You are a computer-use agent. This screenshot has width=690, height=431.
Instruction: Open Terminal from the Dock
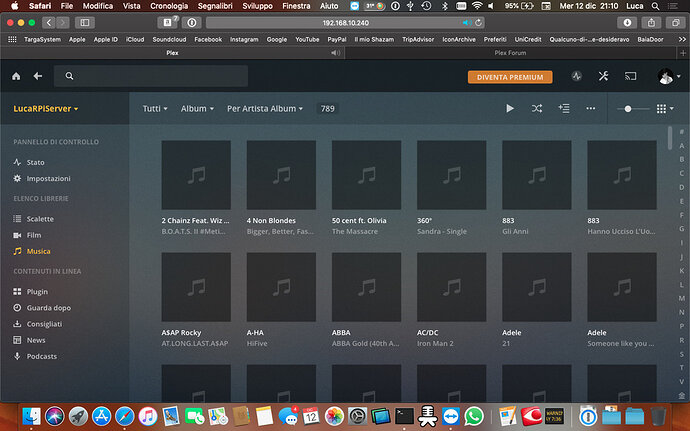(404, 416)
